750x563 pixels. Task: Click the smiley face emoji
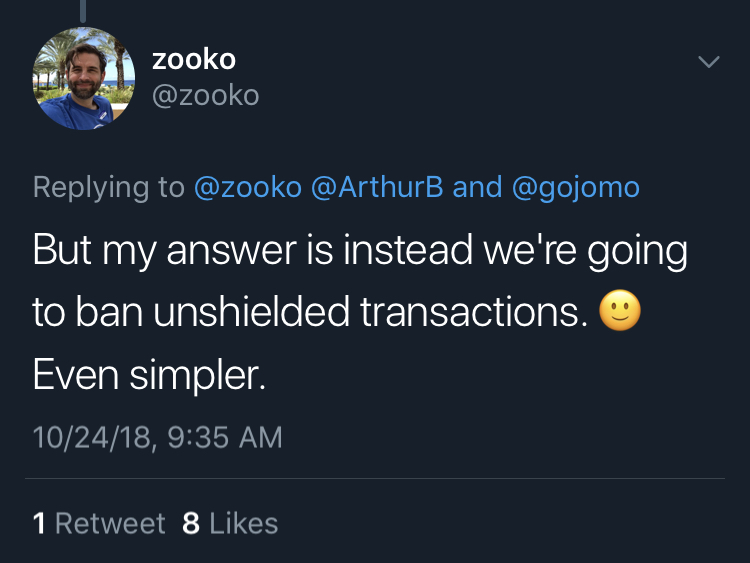(620, 310)
